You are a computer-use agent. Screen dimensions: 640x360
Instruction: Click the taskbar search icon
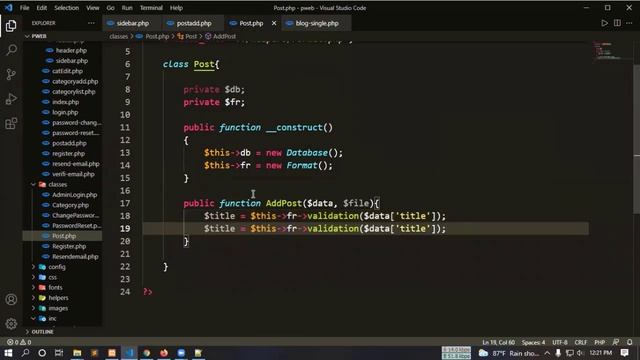(25, 353)
